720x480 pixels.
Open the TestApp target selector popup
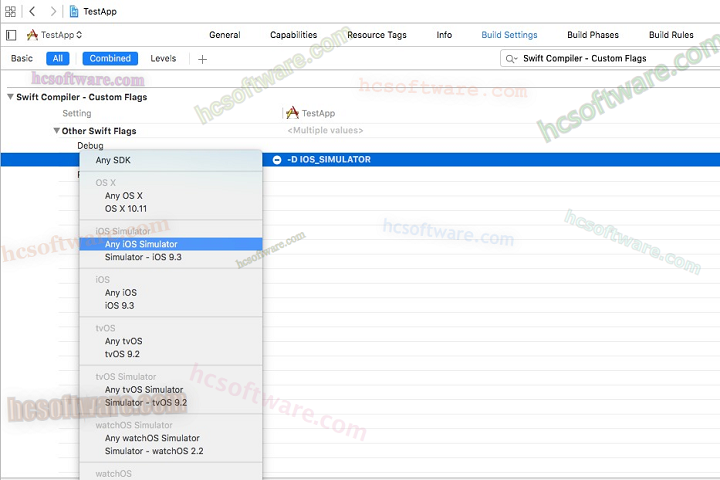tap(61, 35)
